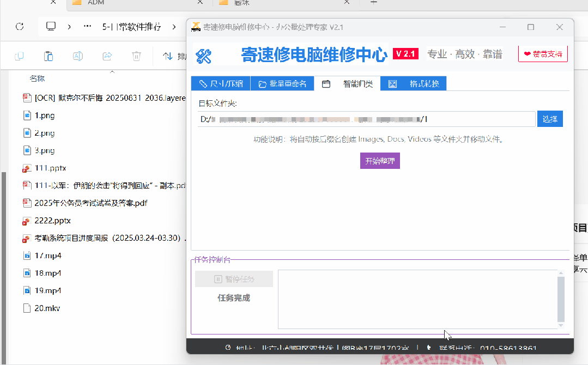Select the Rename icon in the toolbar

point(78,56)
